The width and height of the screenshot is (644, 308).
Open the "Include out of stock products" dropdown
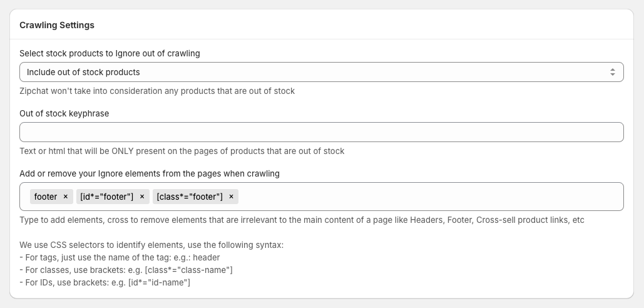point(313,72)
